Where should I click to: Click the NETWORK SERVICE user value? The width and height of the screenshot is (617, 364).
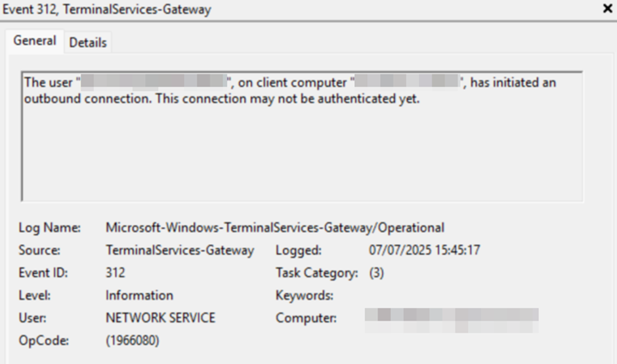pos(160,318)
